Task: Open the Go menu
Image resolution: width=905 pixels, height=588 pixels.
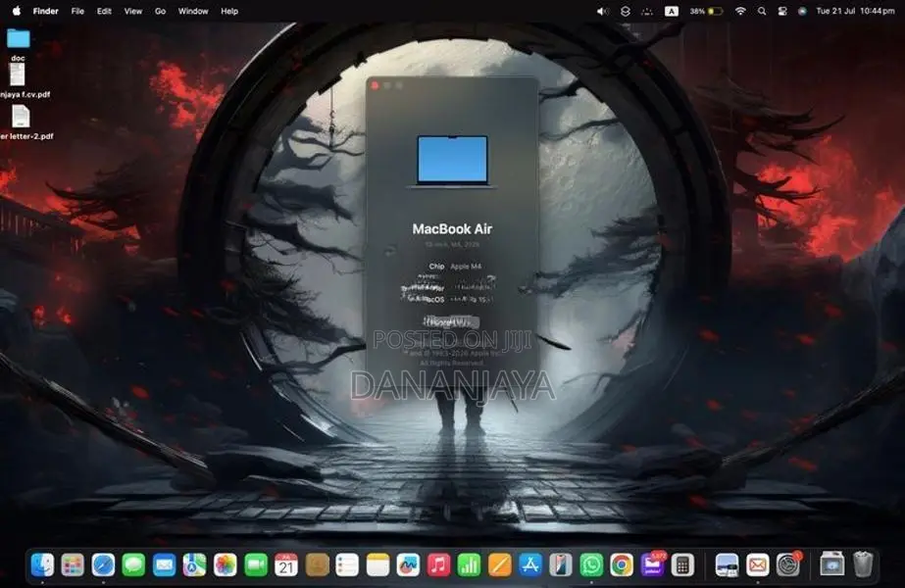Action: point(160,11)
